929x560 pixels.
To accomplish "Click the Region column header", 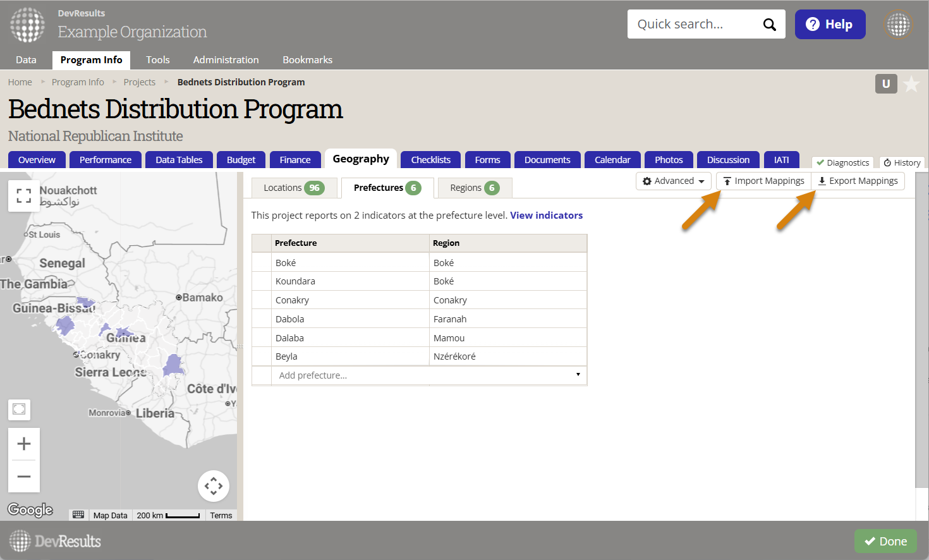I will click(x=508, y=243).
